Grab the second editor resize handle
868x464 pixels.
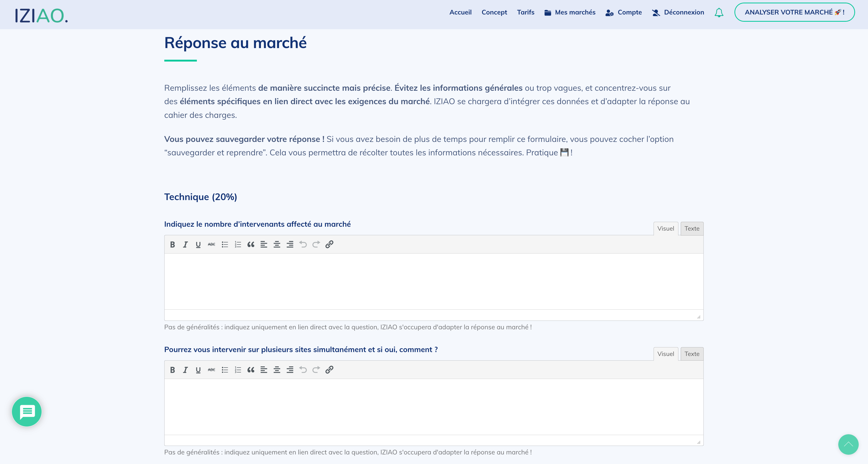click(699, 442)
